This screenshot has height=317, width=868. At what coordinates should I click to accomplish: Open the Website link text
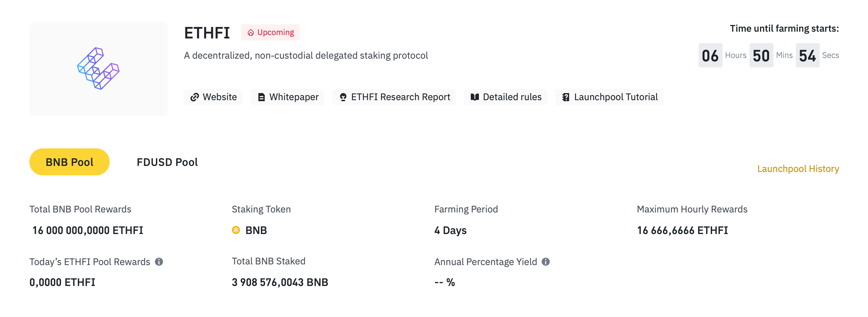click(x=220, y=97)
